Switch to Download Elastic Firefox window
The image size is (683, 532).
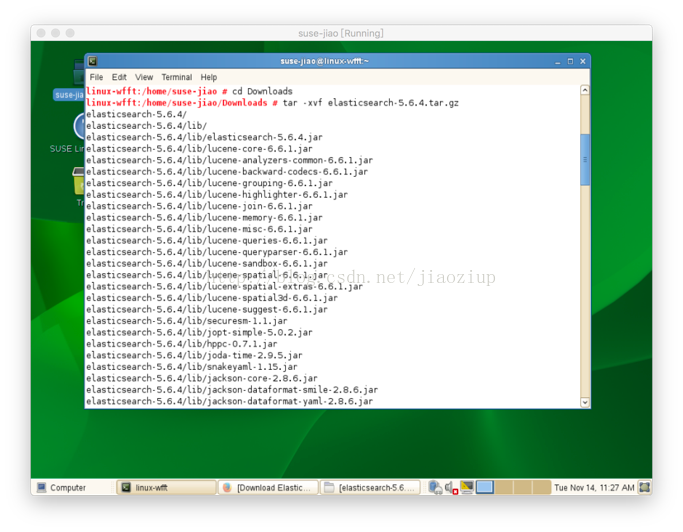point(267,488)
